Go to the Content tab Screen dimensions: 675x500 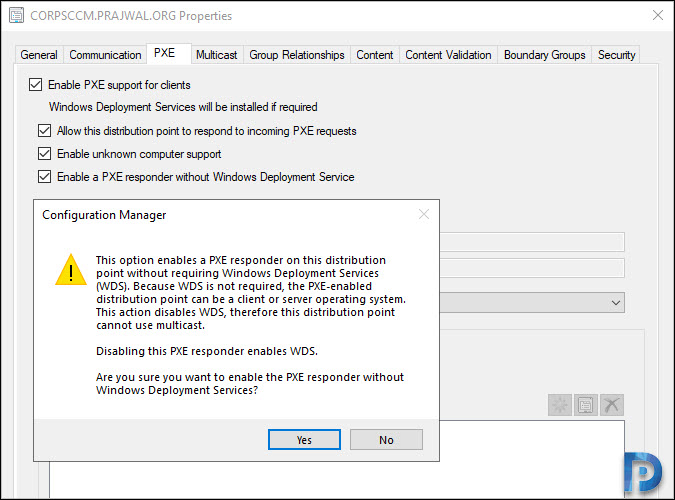pos(375,55)
